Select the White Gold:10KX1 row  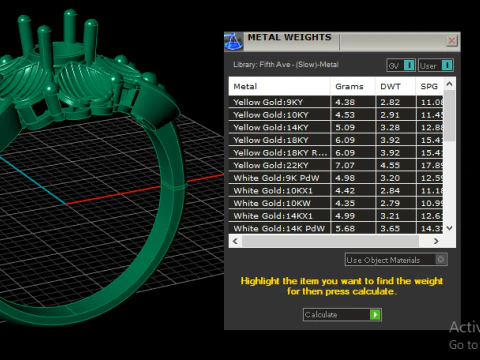[336, 191]
